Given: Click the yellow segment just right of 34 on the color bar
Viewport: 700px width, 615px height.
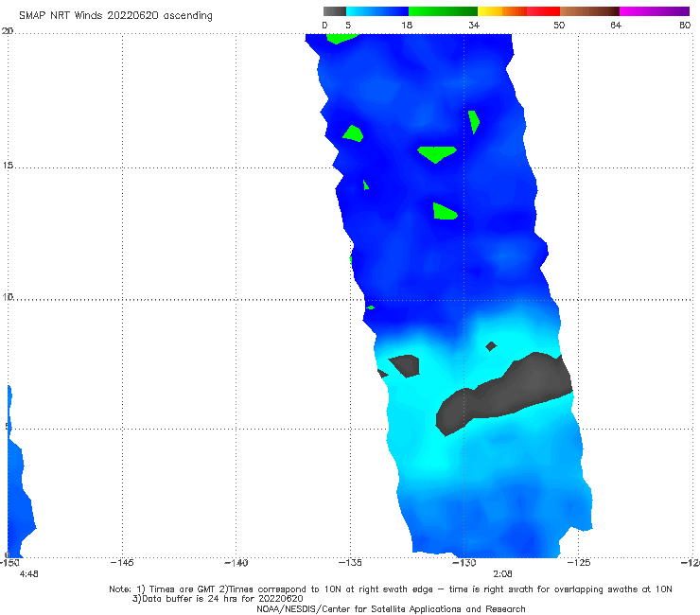Looking at the screenshot, I should [x=490, y=11].
